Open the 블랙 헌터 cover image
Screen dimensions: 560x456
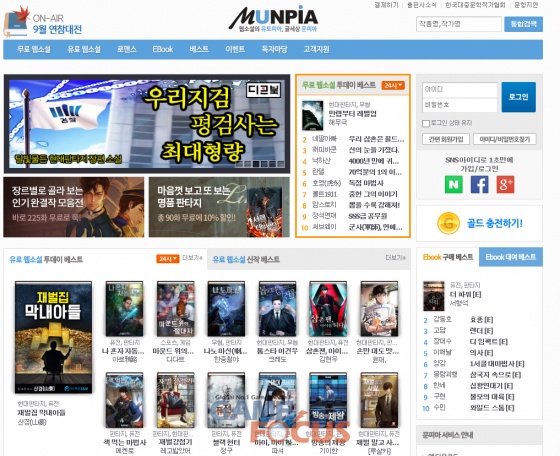point(226,400)
